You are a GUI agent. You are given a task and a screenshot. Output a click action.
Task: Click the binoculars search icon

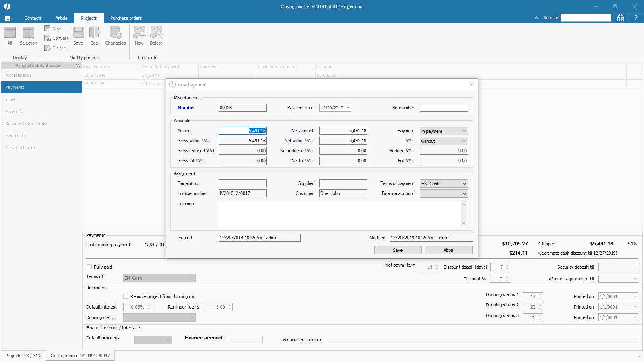(621, 18)
